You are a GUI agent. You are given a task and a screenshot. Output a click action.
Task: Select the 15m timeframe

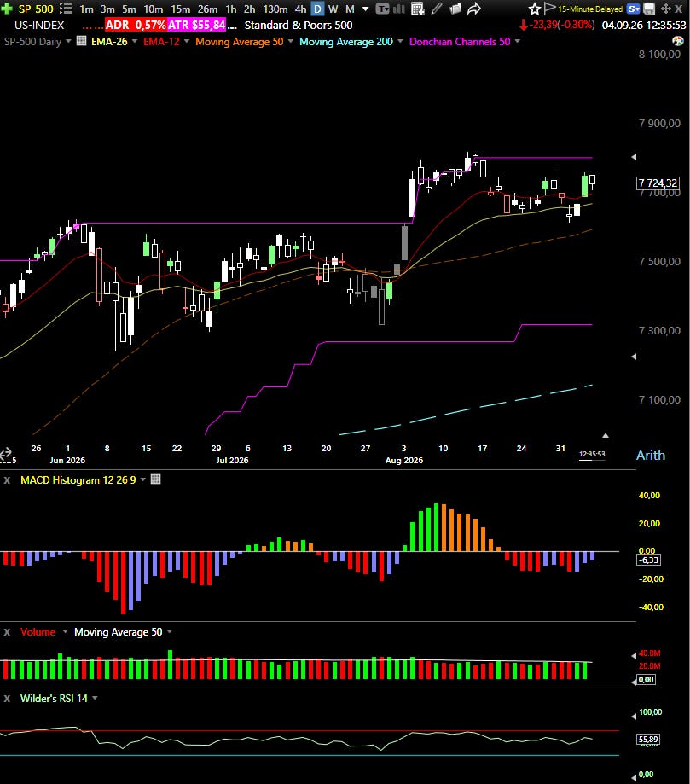click(x=180, y=9)
